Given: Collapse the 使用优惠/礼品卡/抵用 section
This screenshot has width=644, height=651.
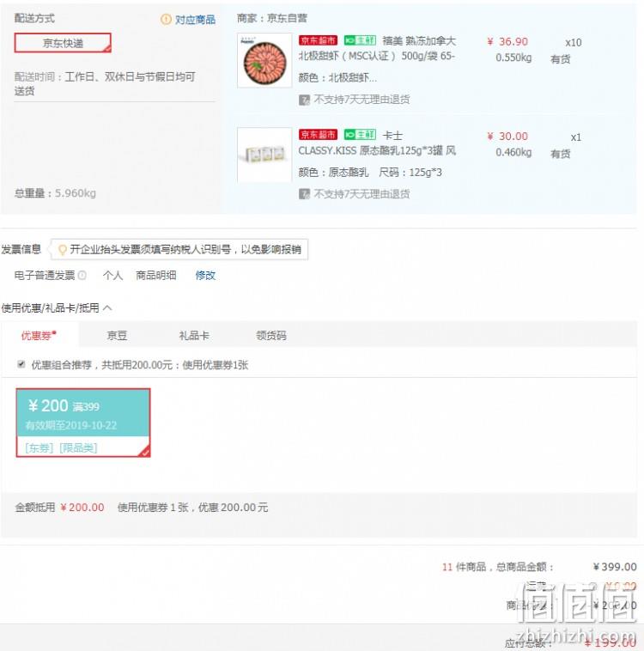Looking at the screenshot, I should (x=107, y=307).
